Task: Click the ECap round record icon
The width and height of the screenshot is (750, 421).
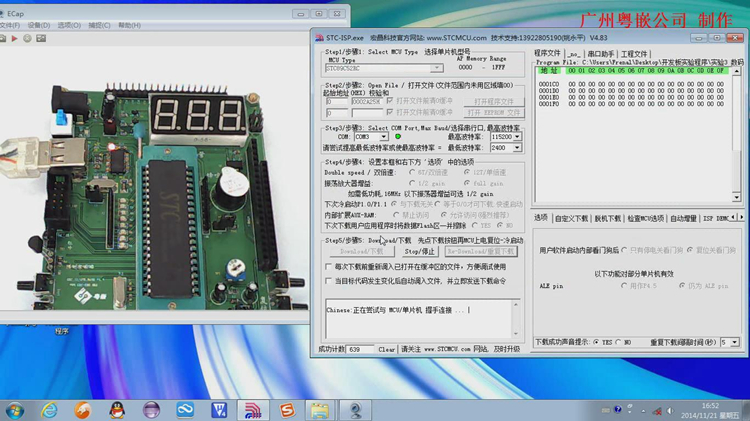Action: [27, 38]
